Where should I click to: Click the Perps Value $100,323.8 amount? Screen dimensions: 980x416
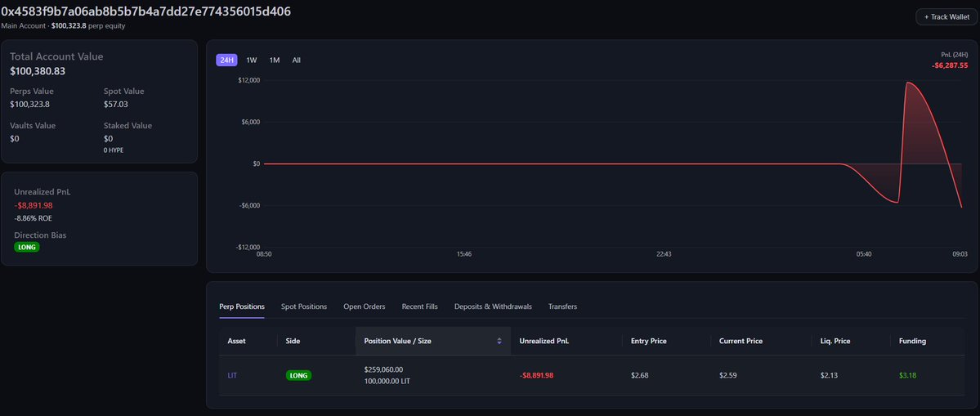pos(29,105)
